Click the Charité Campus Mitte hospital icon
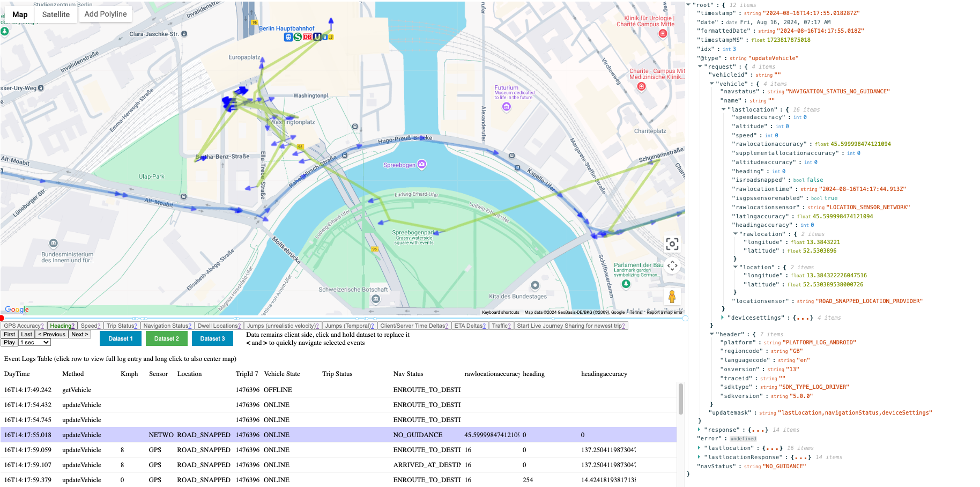Image resolution: width=980 pixels, height=487 pixels. click(663, 33)
